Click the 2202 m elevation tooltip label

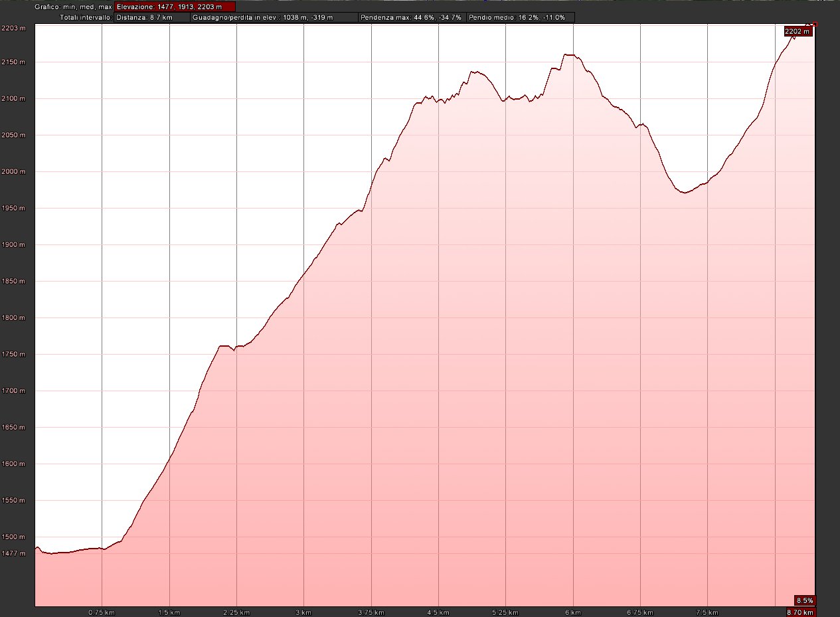pos(798,31)
